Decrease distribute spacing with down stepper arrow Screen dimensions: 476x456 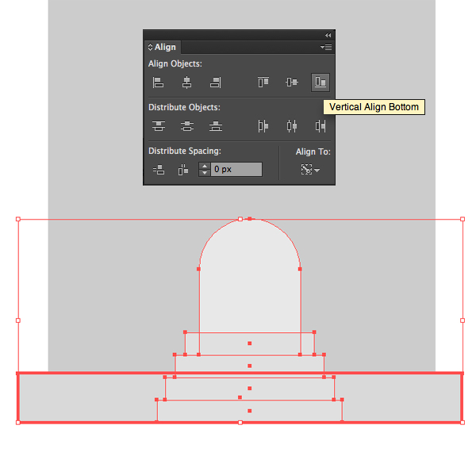point(205,173)
